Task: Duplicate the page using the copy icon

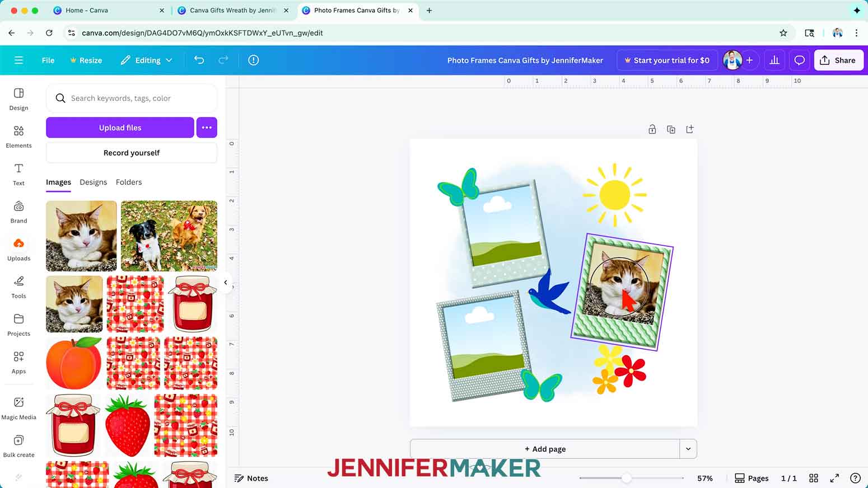Action: click(671, 129)
